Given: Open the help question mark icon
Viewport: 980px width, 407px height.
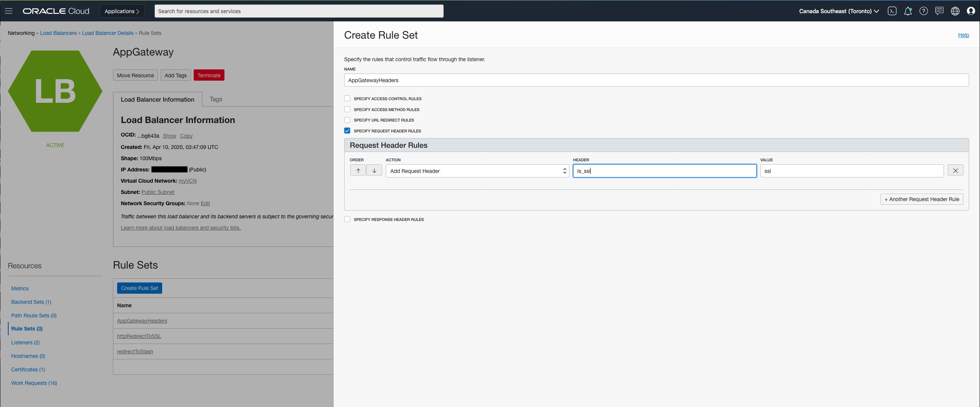Looking at the screenshot, I should tap(923, 11).
